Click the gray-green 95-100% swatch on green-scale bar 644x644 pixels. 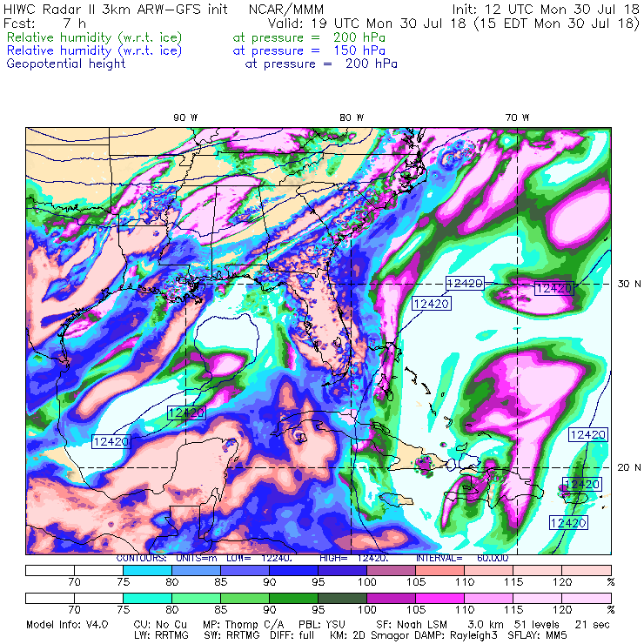(x=343, y=598)
